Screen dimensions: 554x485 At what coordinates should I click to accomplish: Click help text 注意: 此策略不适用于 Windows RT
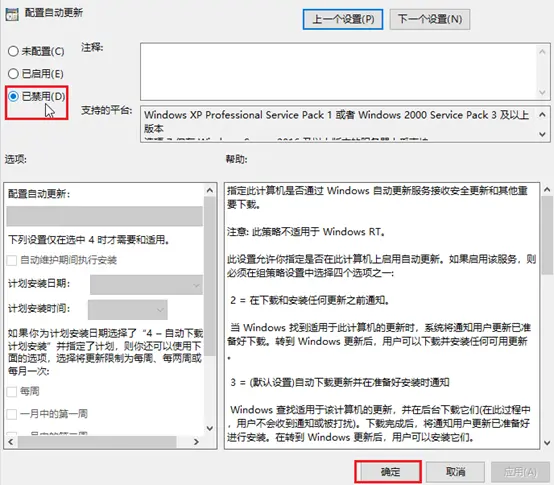click(306, 232)
